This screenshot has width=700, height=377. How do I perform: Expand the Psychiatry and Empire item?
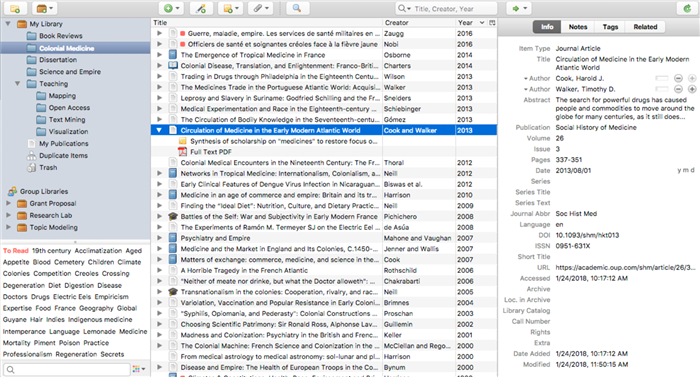159,238
